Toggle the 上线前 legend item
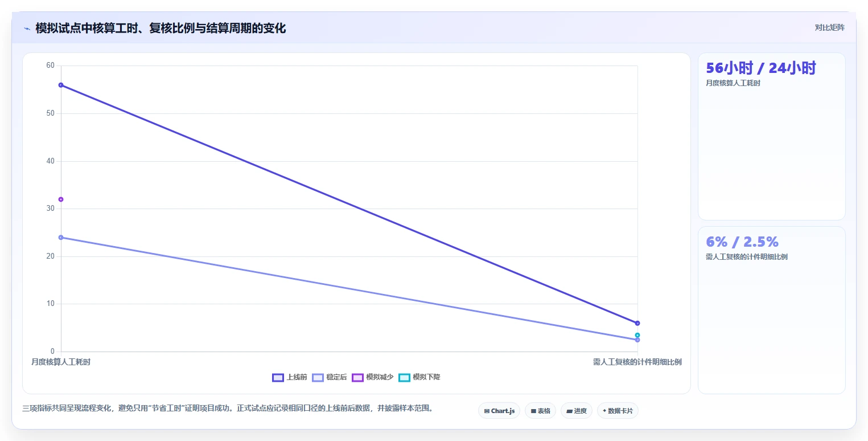This screenshot has height=441, width=868. [x=290, y=377]
